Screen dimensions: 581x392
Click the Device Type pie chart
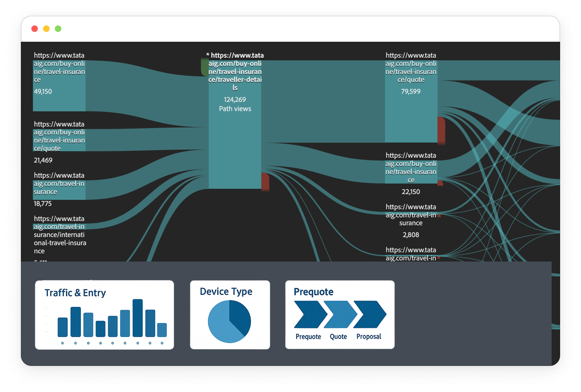(x=229, y=322)
